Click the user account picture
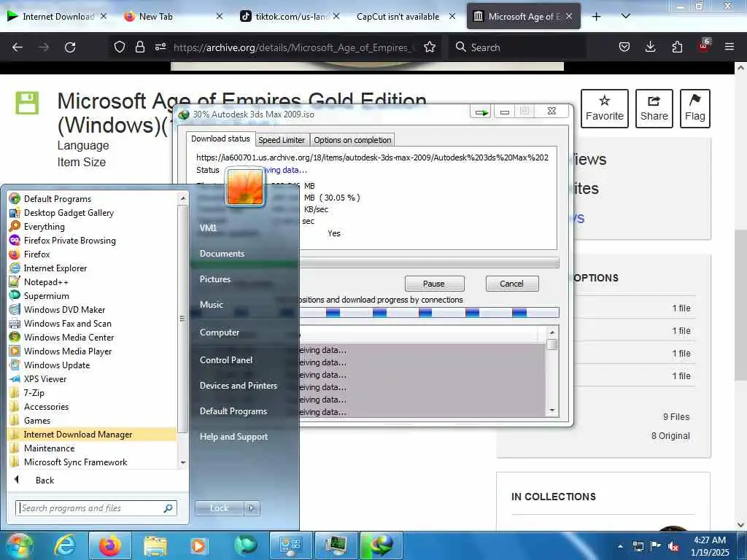This screenshot has height=560, width=747. click(245, 187)
